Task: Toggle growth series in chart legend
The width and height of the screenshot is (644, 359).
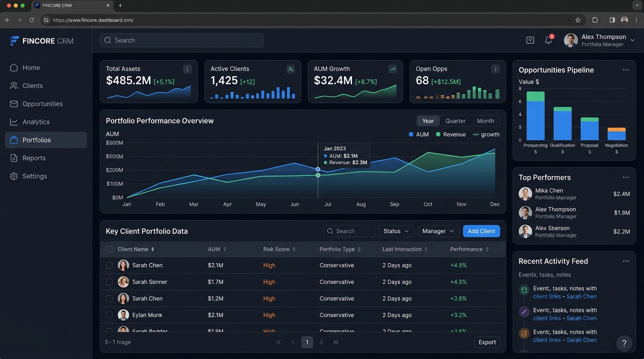Action: coord(486,134)
